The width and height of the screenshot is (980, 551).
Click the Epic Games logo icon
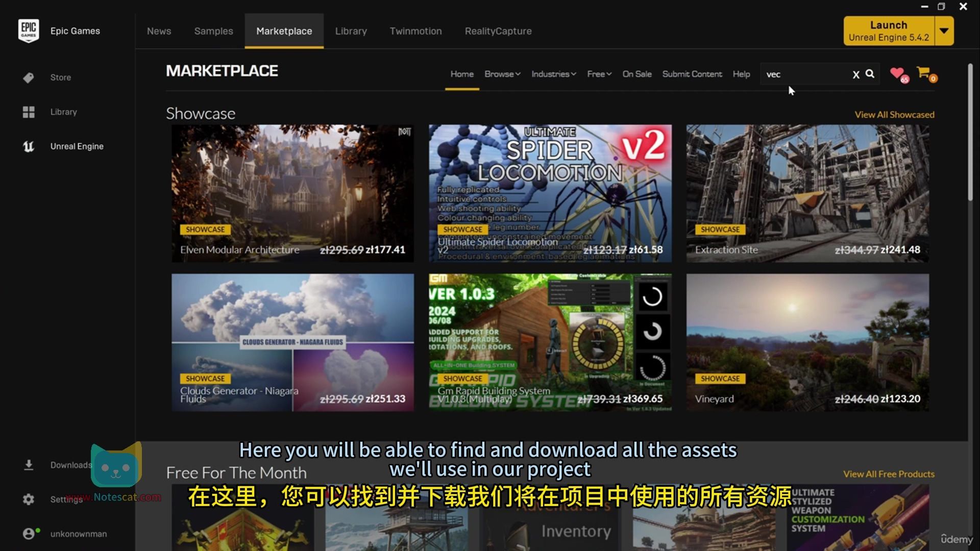(29, 31)
